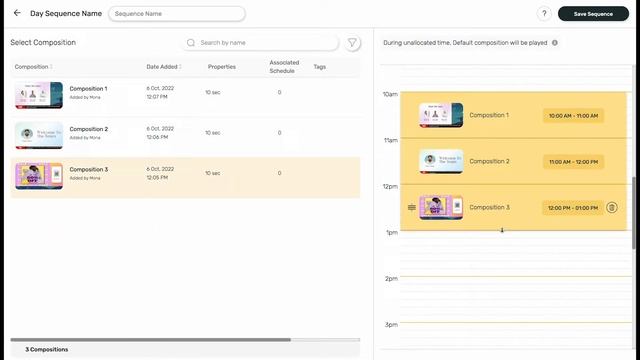
Task: Click Composition 2 date 6 Oct, 2022 12:06 PM
Action: point(160,133)
